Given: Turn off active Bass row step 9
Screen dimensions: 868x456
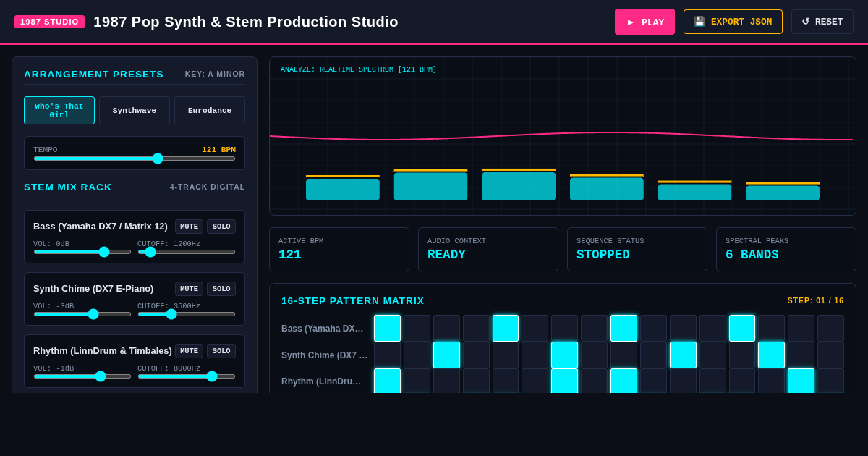Looking at the screenshot, I should [x=624, y=328].
